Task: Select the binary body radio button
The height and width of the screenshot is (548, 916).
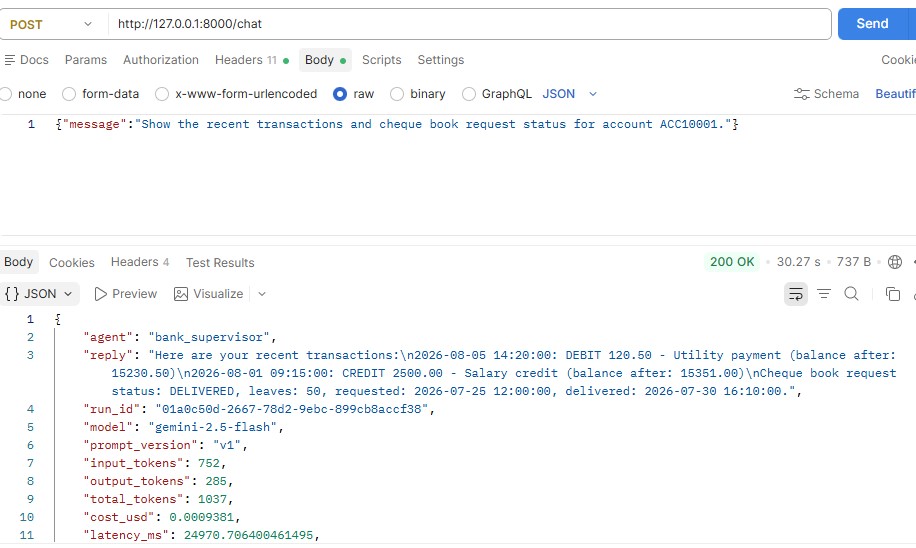Action: (x=397, y=94)
